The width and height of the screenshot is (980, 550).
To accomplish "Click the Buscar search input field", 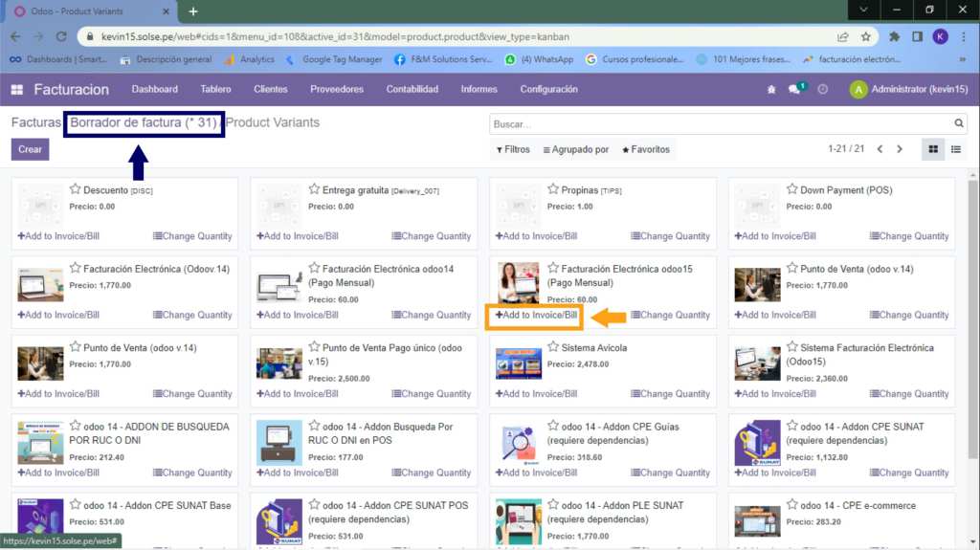I will tap(718, 124).
